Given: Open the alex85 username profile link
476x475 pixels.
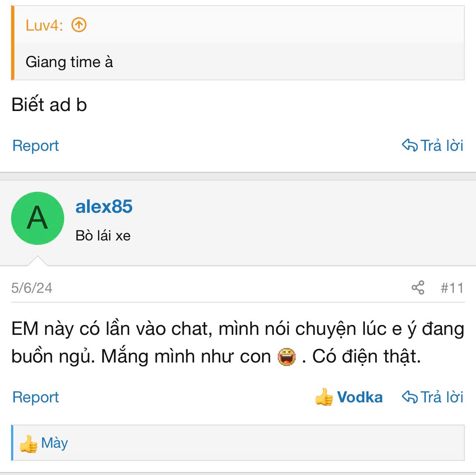Looking at the screenshot, I should click(104, 207).
